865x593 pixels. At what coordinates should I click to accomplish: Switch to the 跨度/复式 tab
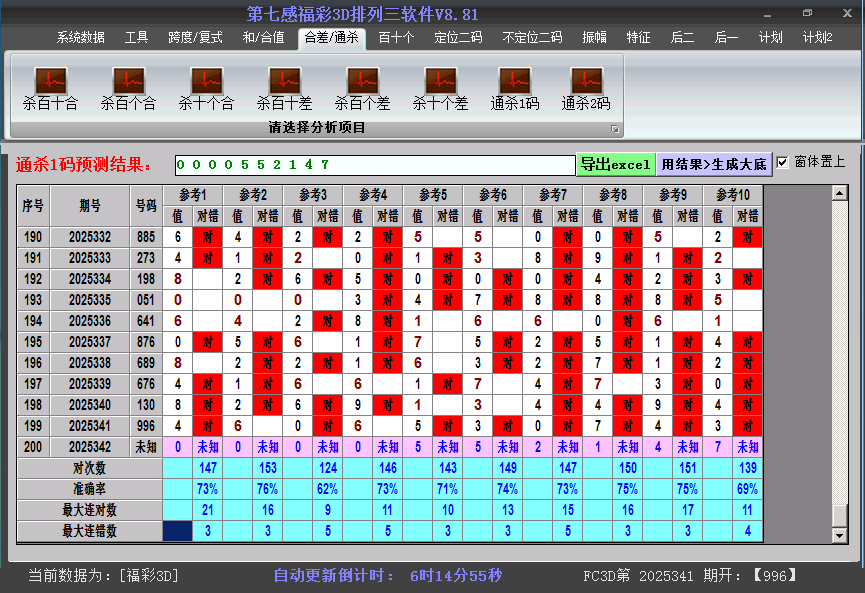[x=195, y=38]
